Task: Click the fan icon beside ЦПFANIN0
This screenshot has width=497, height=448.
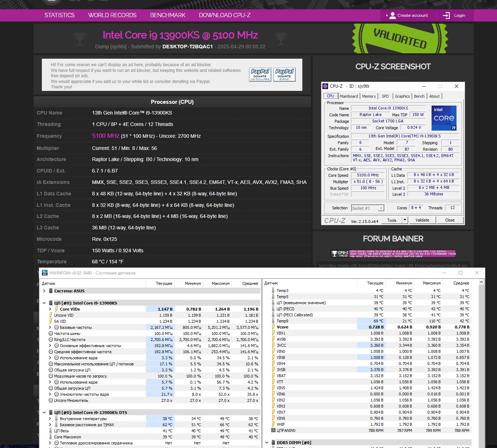Action: tap(273, 430)
